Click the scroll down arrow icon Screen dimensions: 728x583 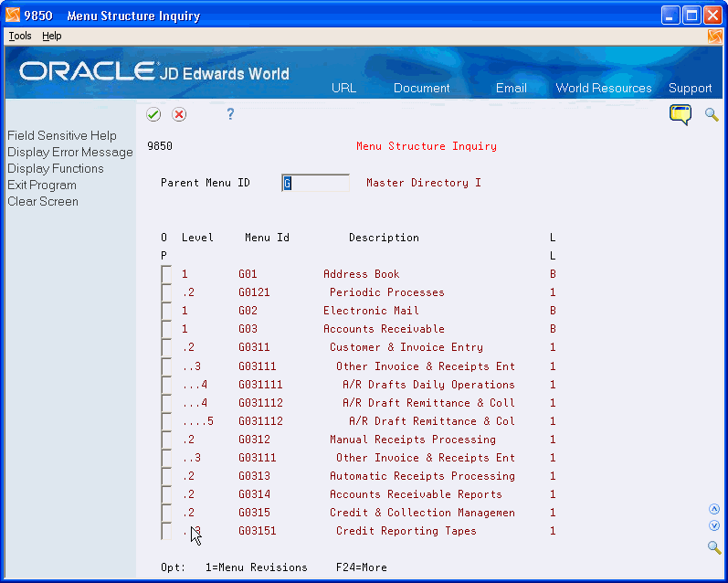(714, 525)
